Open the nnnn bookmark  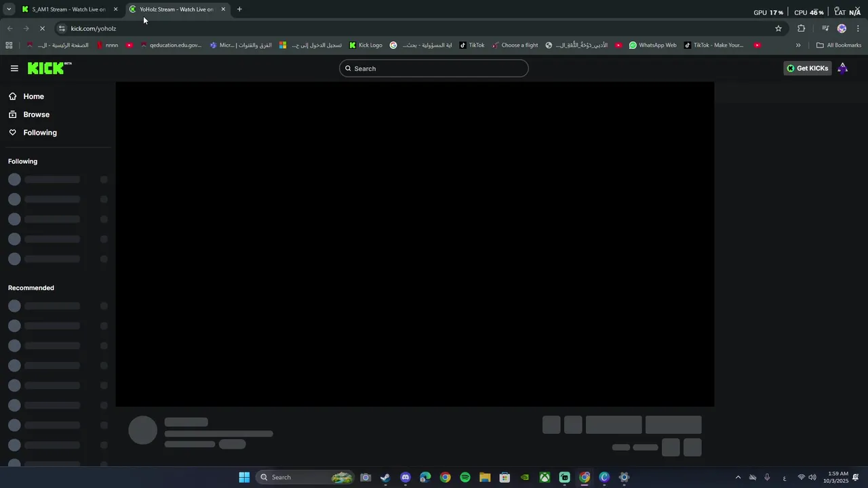point(107,45)
